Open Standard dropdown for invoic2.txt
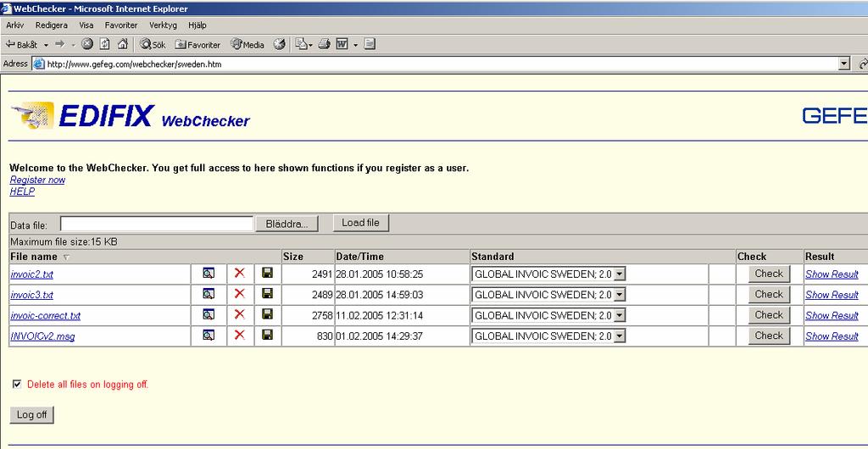Screen dimensions: 868x449 tap(620, 274)
